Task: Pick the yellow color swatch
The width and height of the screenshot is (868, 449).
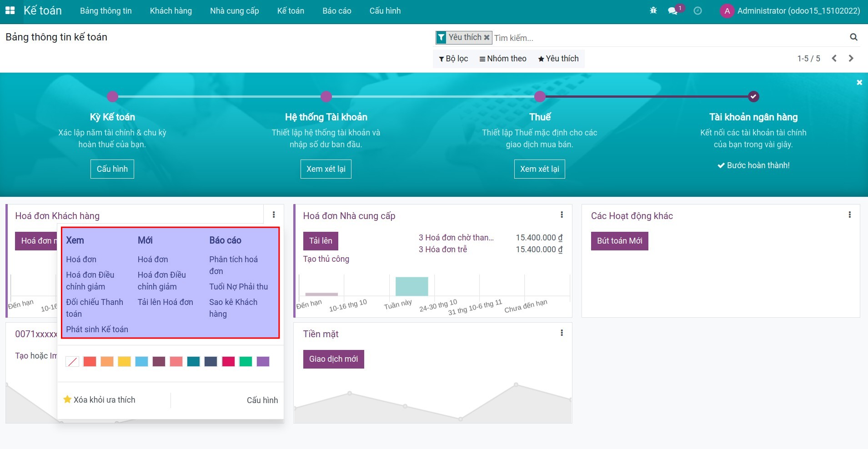Action: [124, 362]
